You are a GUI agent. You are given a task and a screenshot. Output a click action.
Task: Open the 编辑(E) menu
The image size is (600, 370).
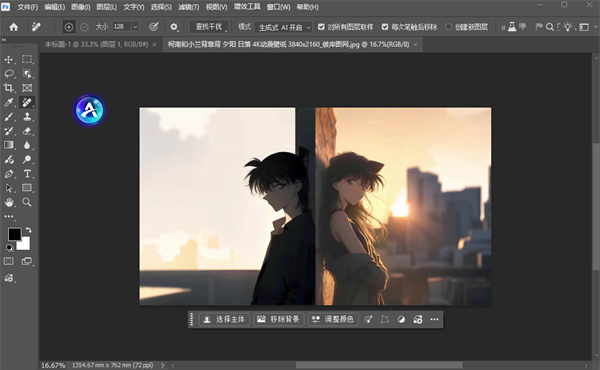(54, 7)
